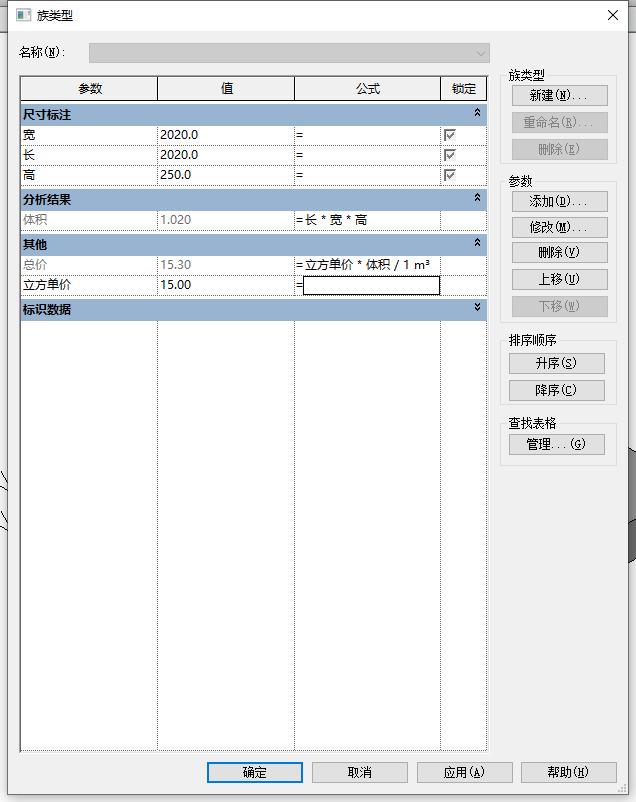Image resolution: width=636 pixels, height=802 pixels.
Task: Click the 长 formula cell
Action: tap(367, 155)
